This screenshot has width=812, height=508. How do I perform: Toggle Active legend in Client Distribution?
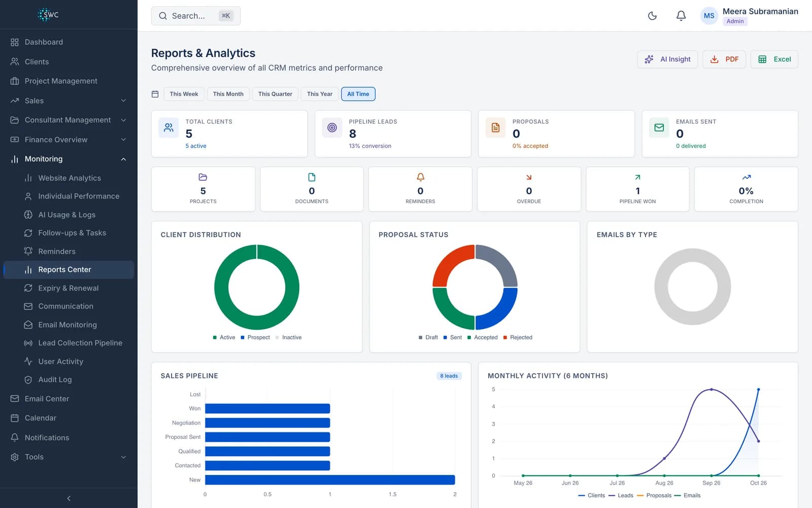point(224,337)
